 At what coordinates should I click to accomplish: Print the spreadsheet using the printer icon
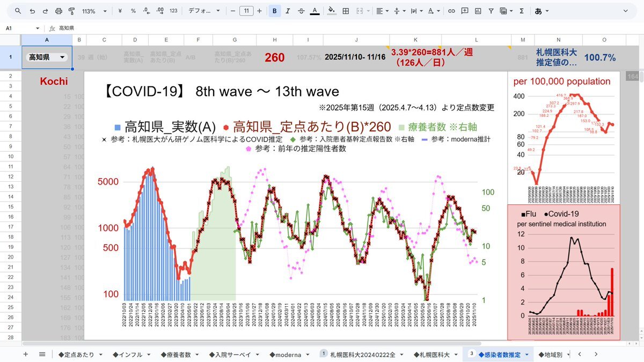click(58, 11)
